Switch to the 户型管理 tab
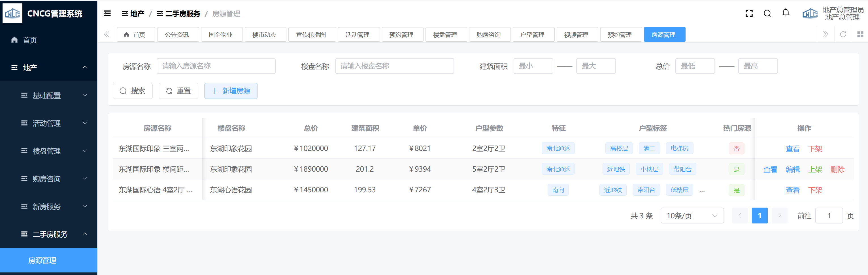The width and height of the screenshot is (868, 275). pos(532,35)
